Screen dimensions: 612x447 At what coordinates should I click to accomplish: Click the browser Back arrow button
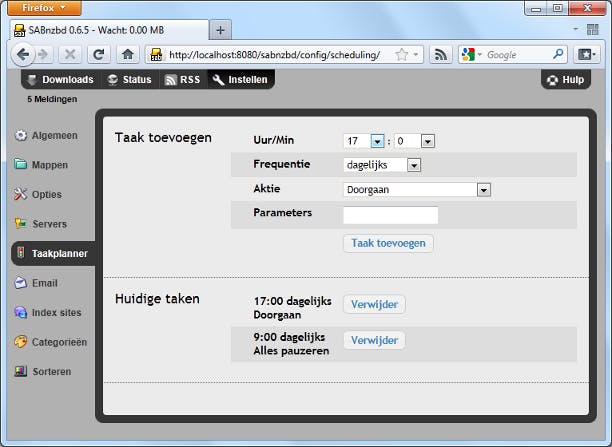22,54
